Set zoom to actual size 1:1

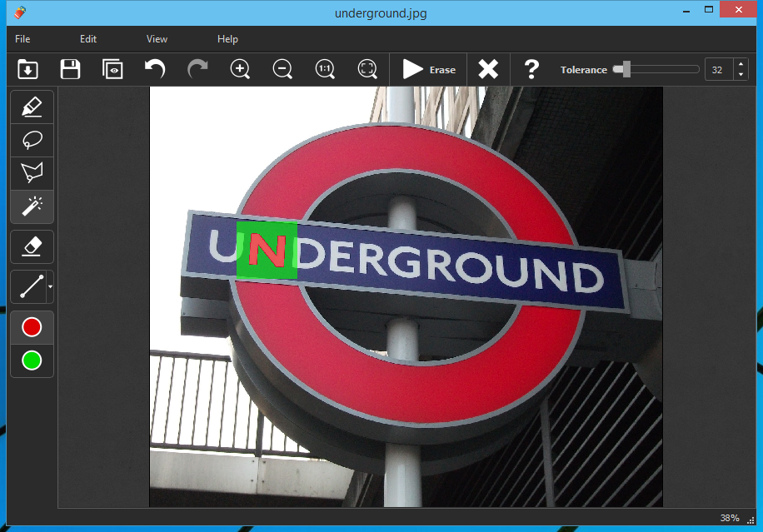click(x=325, y=70)
